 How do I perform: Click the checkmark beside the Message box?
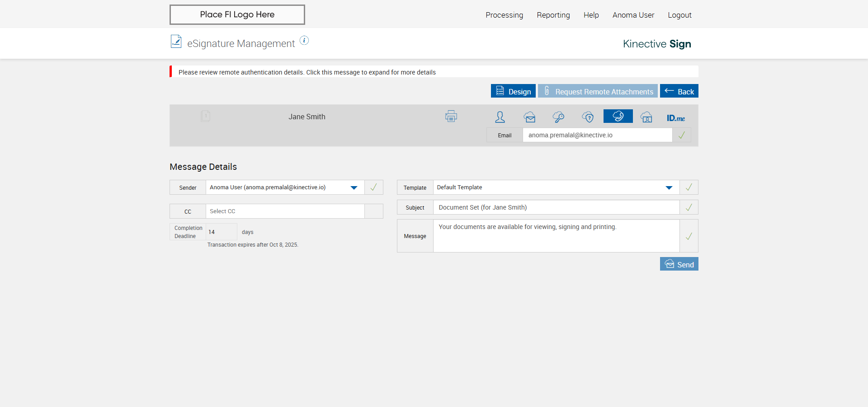tap(689, 236)
